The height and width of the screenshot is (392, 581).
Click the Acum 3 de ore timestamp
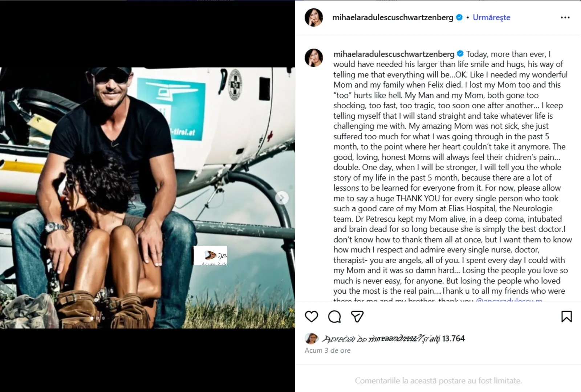click(x=328, y=351)
